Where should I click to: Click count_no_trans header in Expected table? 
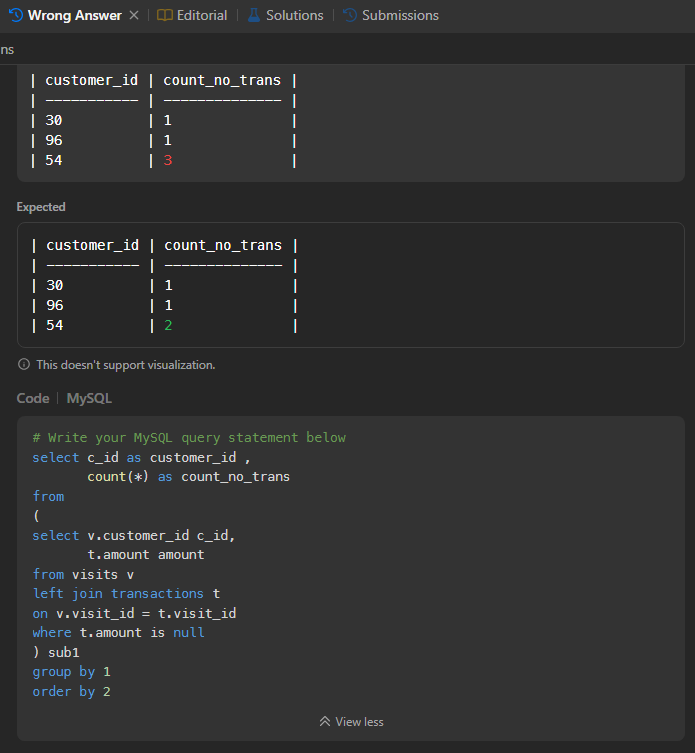click(223, 245)
